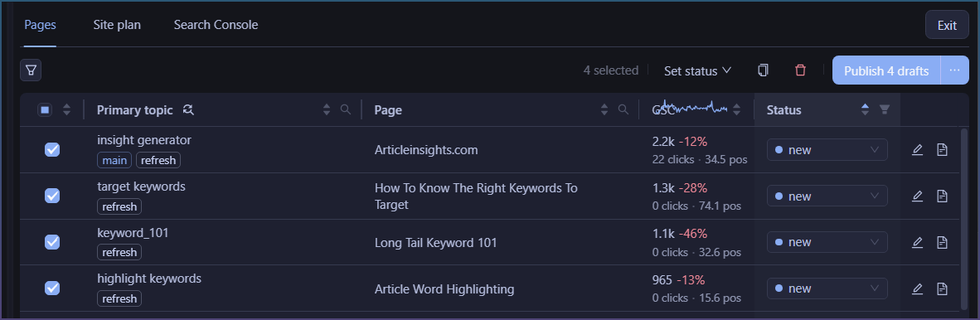Click the target keywords topic name

pos(141,187)
